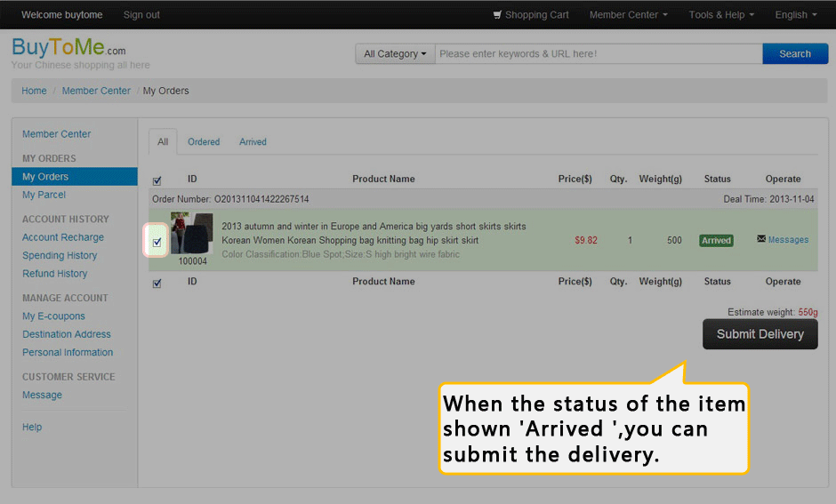The width and height of the screenshot is (836, 504).
Task: Switch to the Ordered tab
Action: point(204,142)
